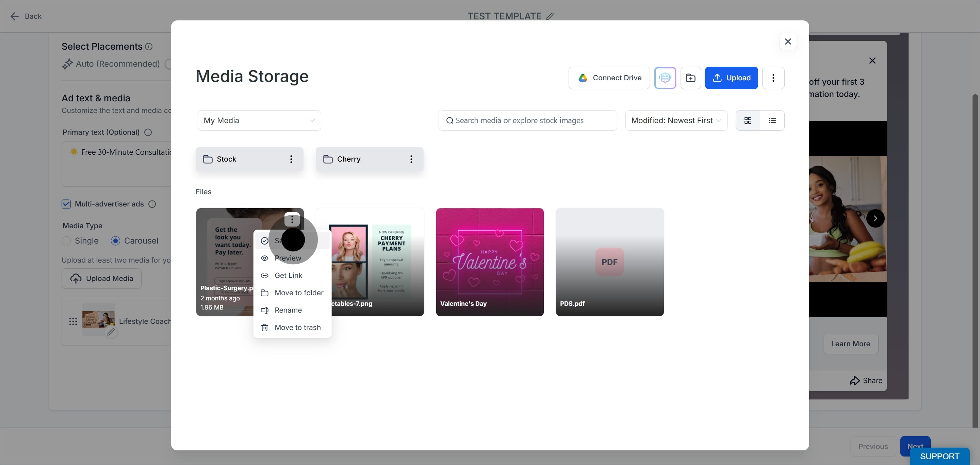
Task: Select the Carousel media type radio
Action: click(x=115, y=241)
